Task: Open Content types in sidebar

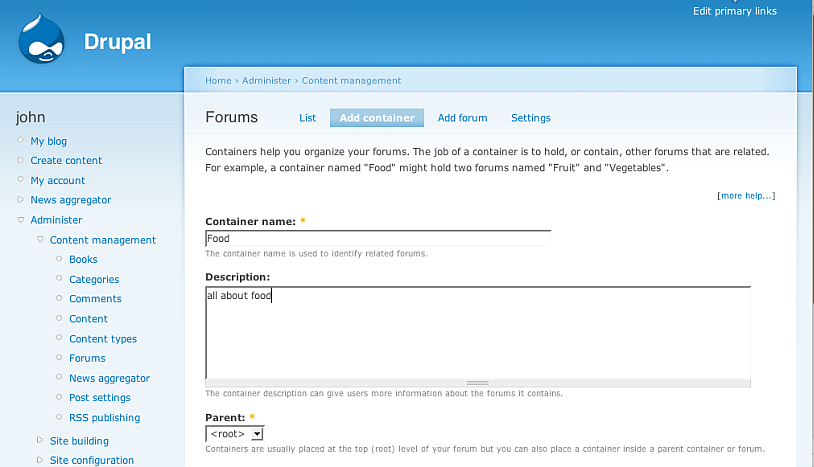Action: click(x=103, y=339)
